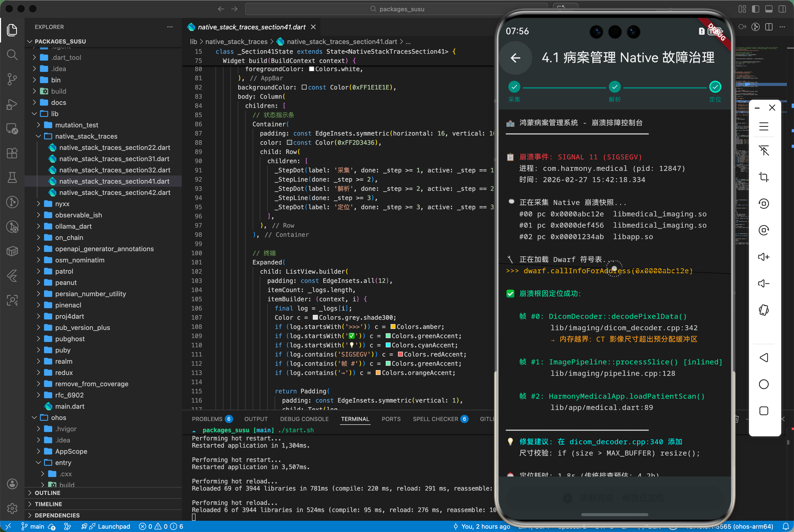Toggle bottom panel layout button
This screenshot has width=794, height=532.
(769, 9)
